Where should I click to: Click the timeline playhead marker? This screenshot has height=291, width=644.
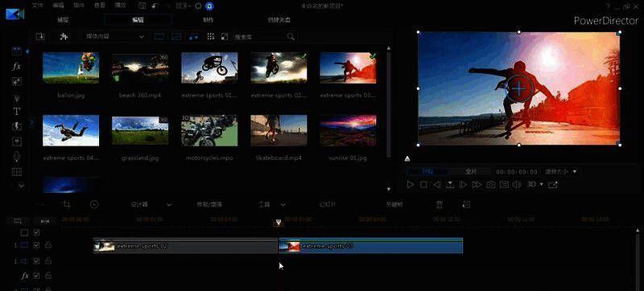pyautogui.click(x=279, y=222)
